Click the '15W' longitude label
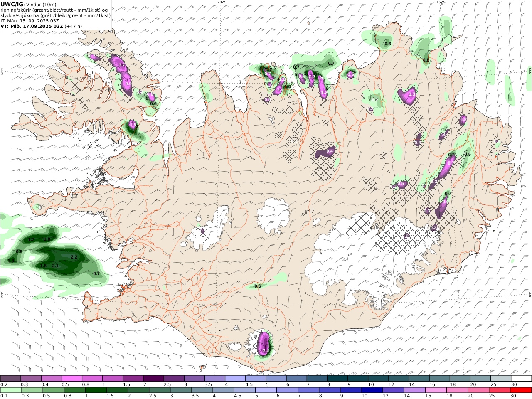Viewport: 532px width, 399px height. [440, 2]
